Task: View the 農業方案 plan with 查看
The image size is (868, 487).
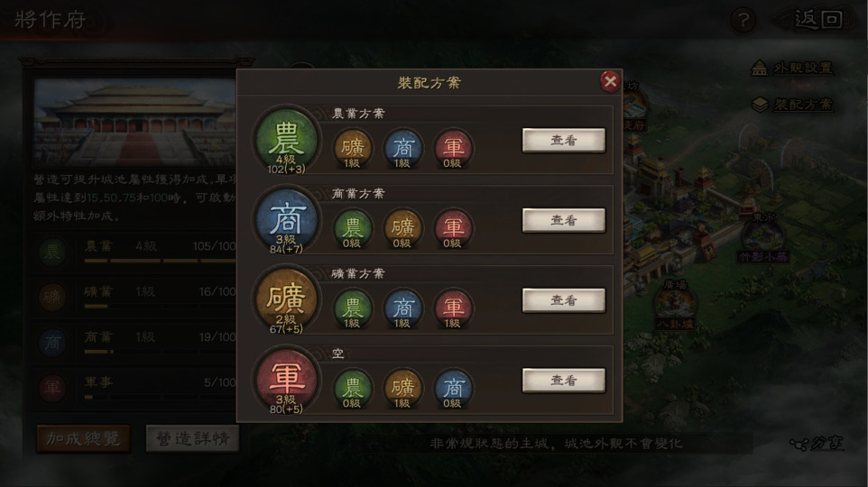Action: (564, 140)
